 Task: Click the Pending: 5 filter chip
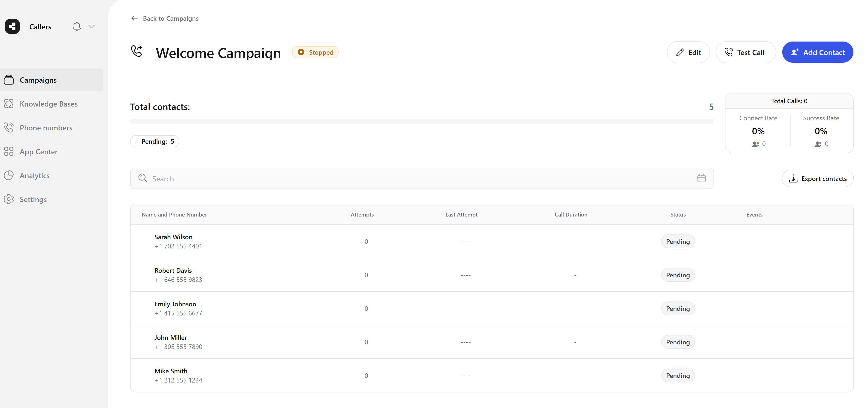(155, 141)
